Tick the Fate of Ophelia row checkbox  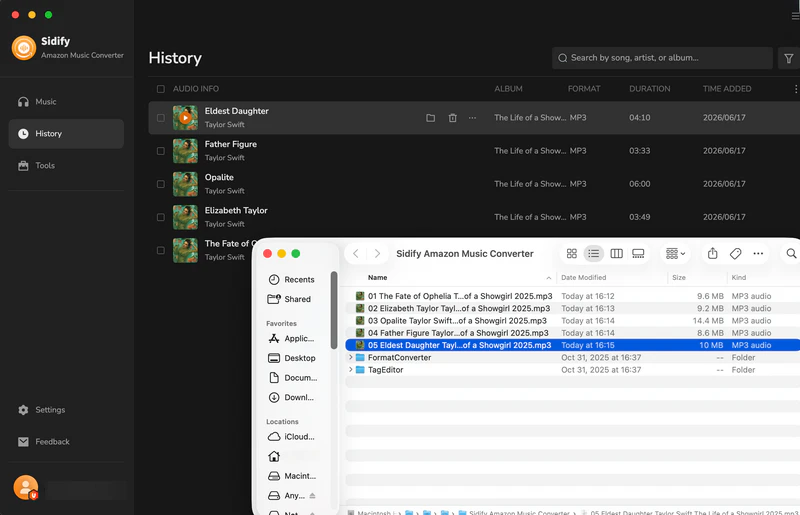pos(161,251)
